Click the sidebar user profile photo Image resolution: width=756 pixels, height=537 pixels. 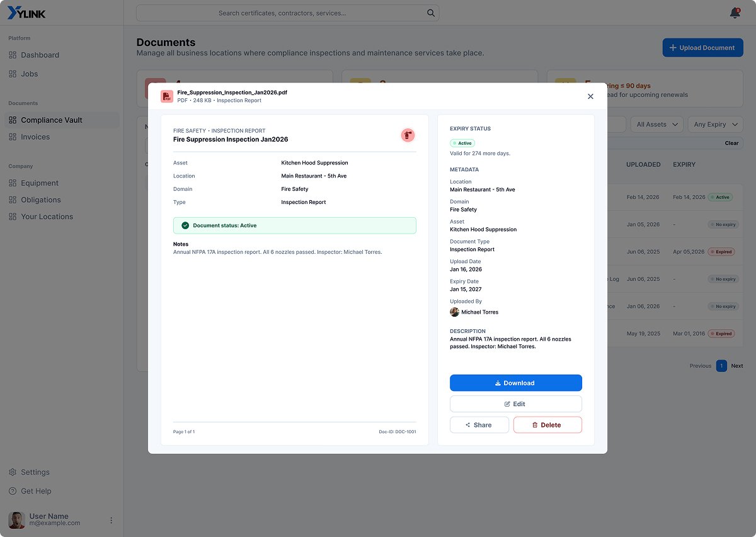[16, 520]
